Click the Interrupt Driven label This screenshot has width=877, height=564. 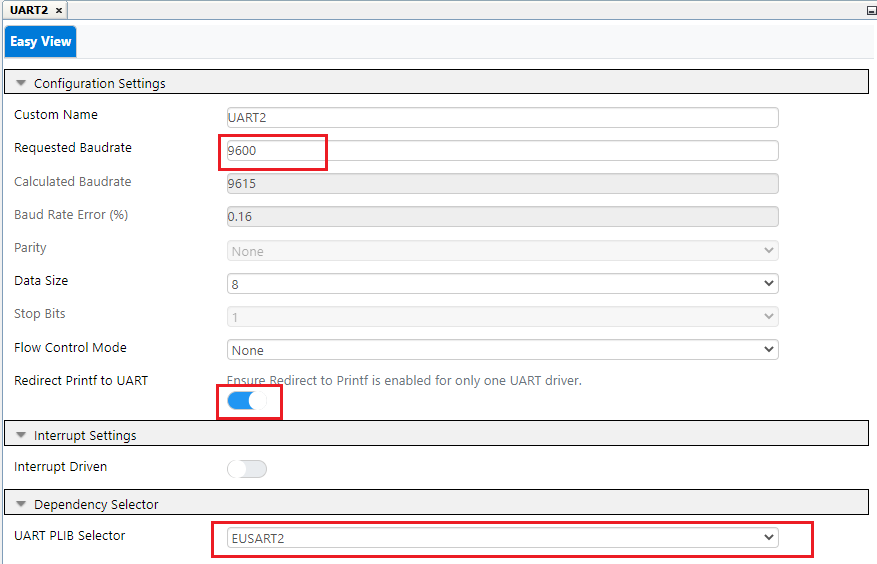(60, 467)
